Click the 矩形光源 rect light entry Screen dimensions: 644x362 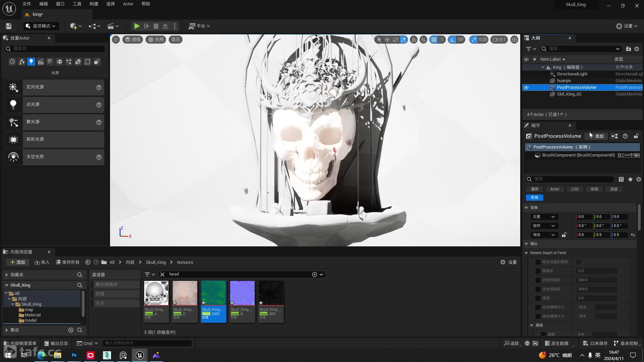tap(54, 139)
